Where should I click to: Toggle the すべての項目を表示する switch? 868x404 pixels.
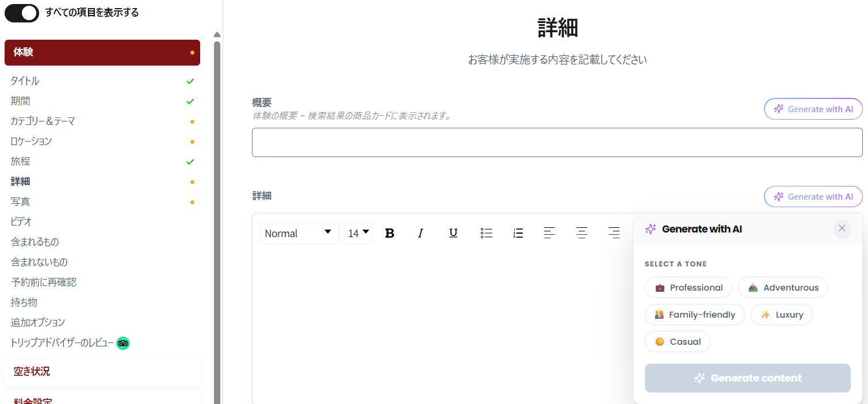22,13
